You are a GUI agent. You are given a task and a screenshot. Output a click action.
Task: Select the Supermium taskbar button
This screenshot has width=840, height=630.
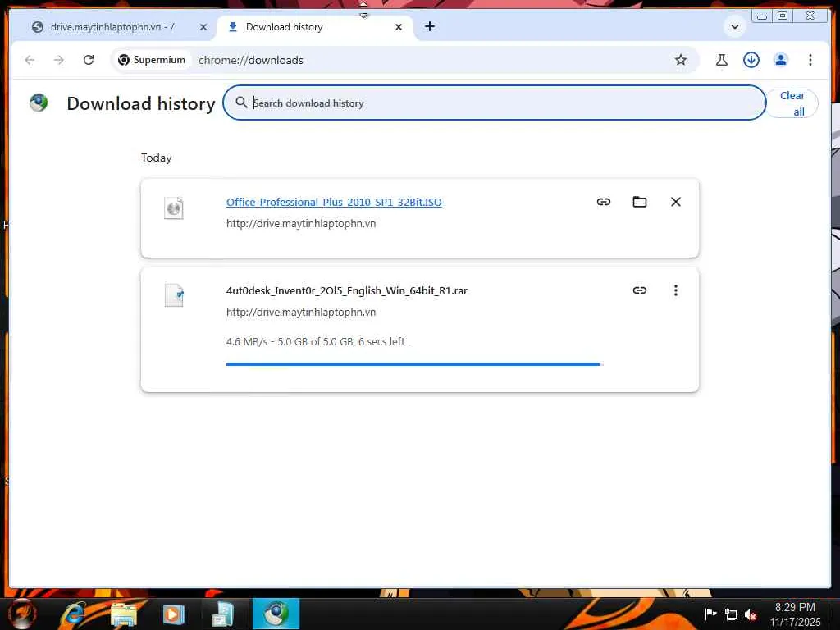[x=276, y=614]
